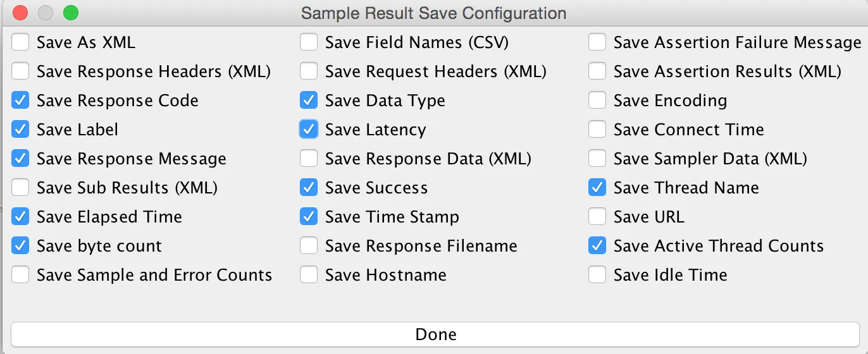Screen dimensions: 868x354
Task: Uncheck Save Thread Name
Action: (x=597, y=188)
